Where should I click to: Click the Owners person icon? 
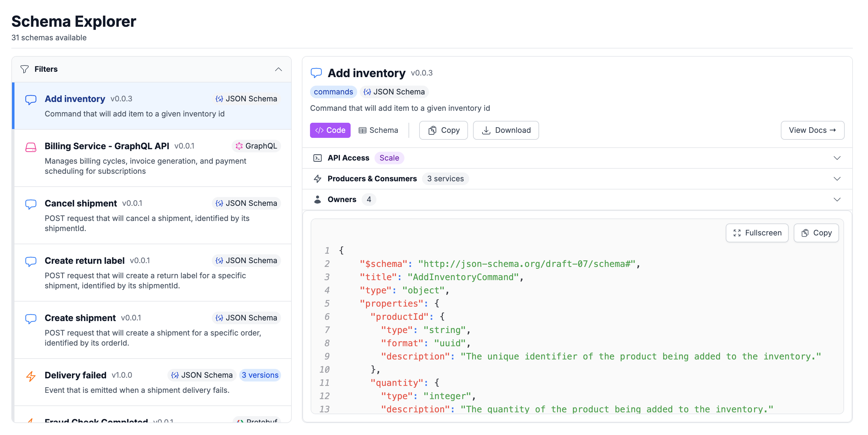click(x=318, y=200)
